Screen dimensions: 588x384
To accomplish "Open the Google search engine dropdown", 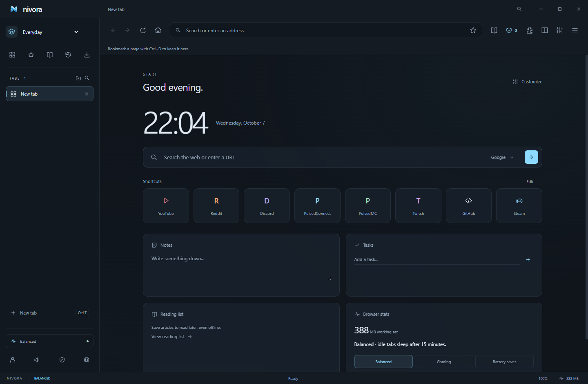I will [502, 157].
